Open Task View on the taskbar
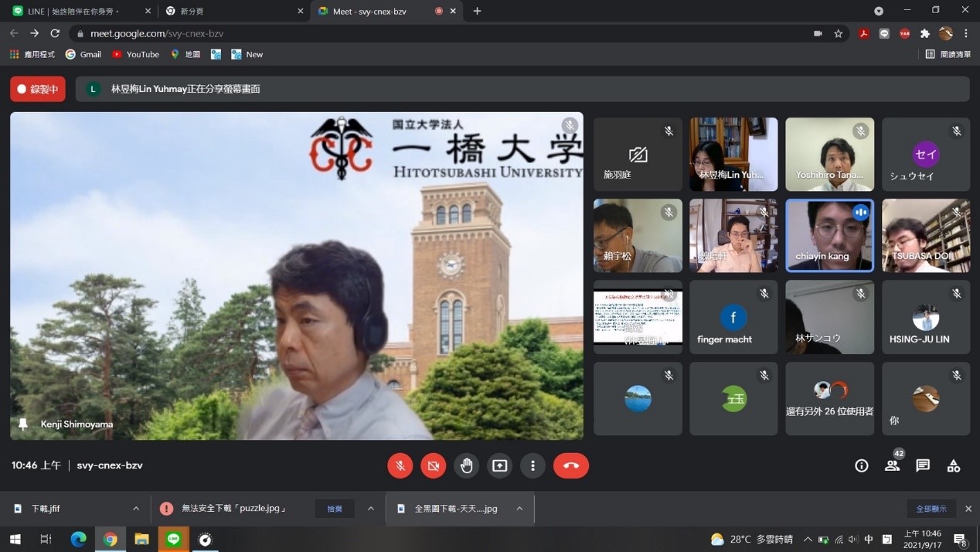Screen dimensions: 980x552 [46, 539]
